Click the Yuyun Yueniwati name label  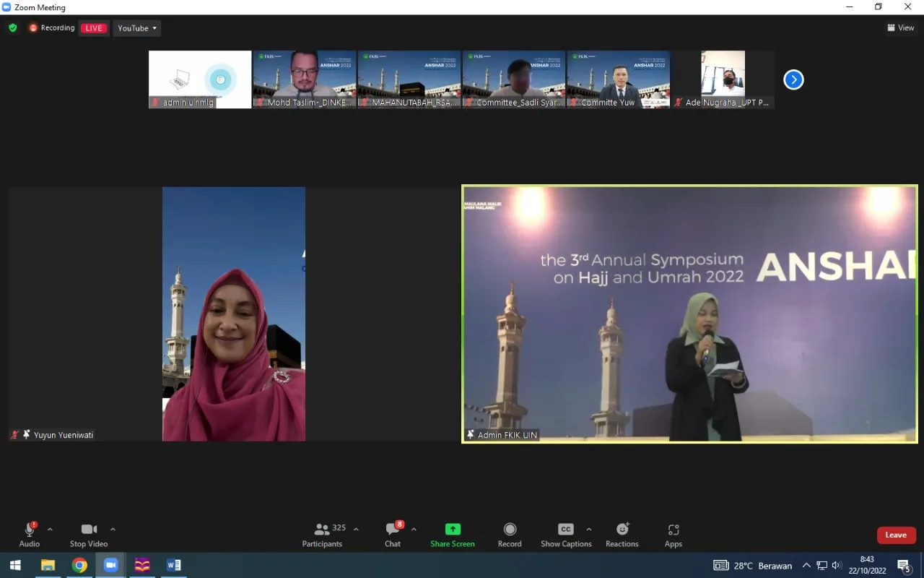point(64,435)
